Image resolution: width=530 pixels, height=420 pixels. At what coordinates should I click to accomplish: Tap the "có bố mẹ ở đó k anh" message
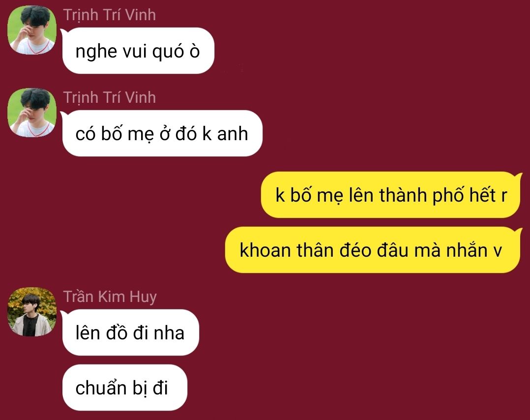point(162,133)
